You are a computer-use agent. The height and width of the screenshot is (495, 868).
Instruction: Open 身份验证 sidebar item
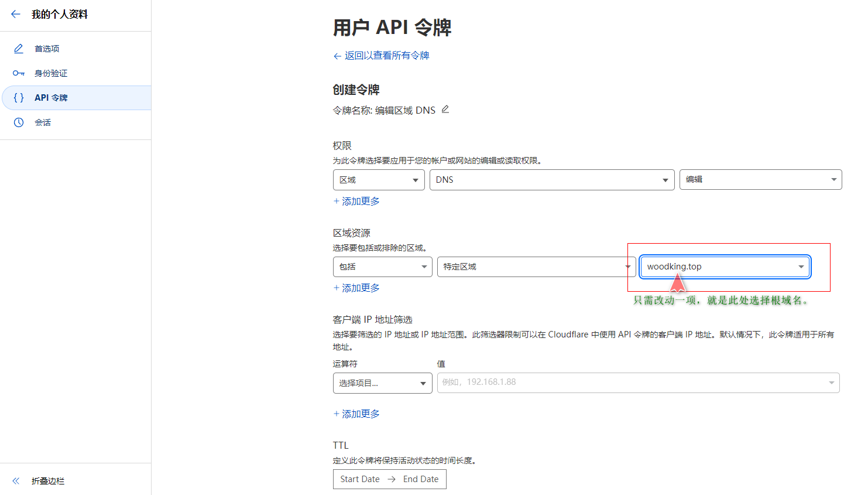[51, 73]
